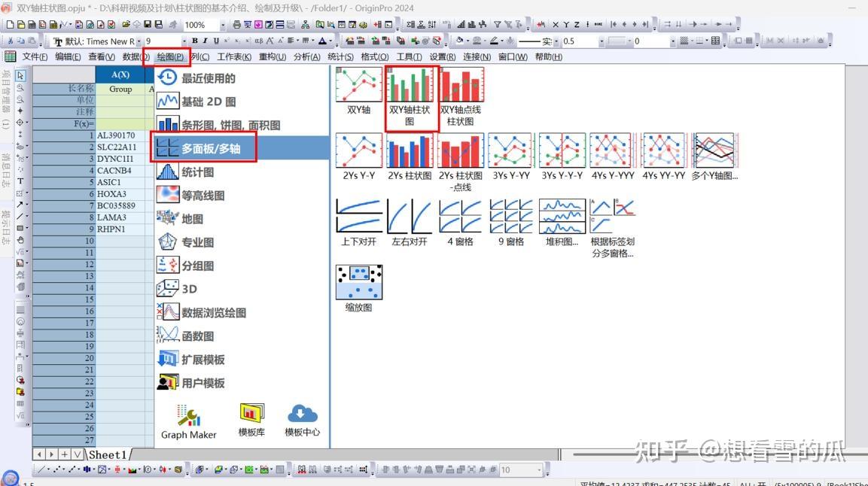The width and height of the screenshot is (868, 486).
Task: Open the font name dropdown
Action: click(139, 41)
